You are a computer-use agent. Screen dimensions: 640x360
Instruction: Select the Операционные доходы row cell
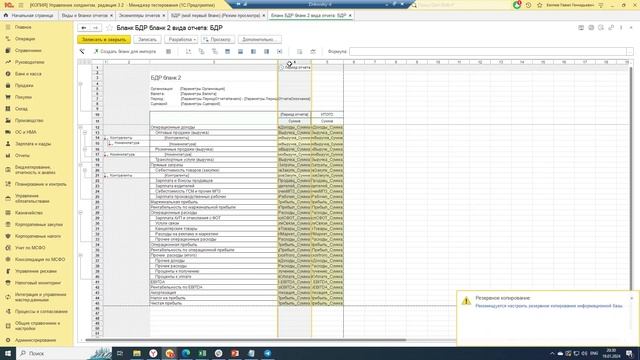pyautogui.click(x=213, y=127)
